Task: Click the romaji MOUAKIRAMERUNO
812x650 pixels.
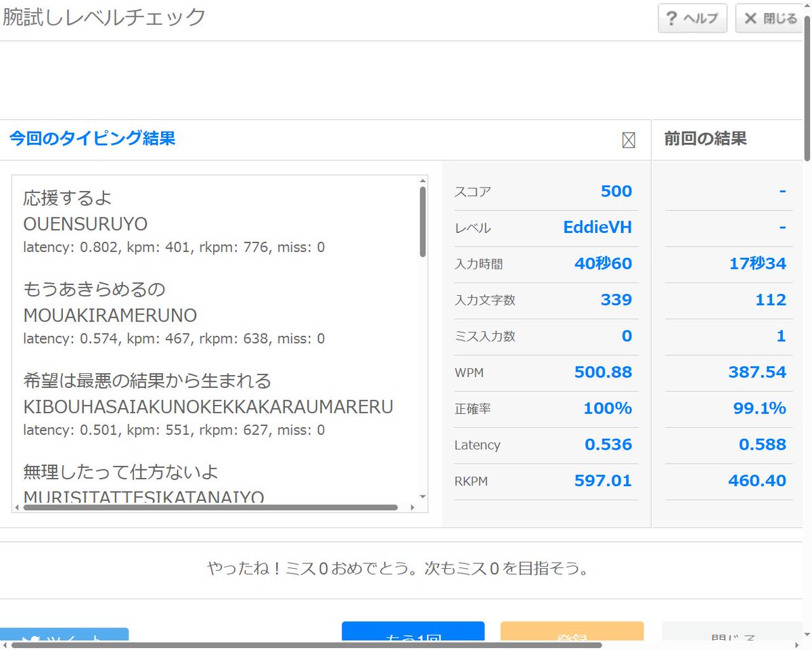Action: tap(110, 316)
